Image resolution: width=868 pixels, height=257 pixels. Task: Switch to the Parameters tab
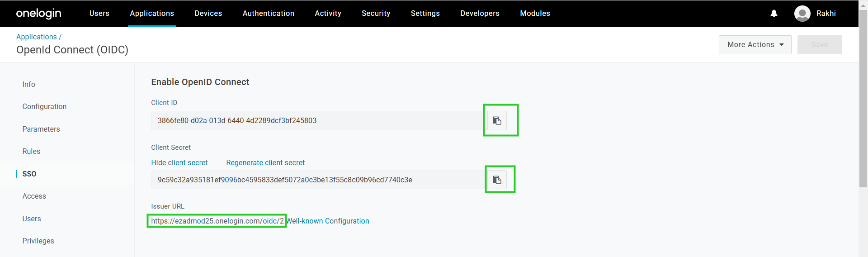point(41,129)
